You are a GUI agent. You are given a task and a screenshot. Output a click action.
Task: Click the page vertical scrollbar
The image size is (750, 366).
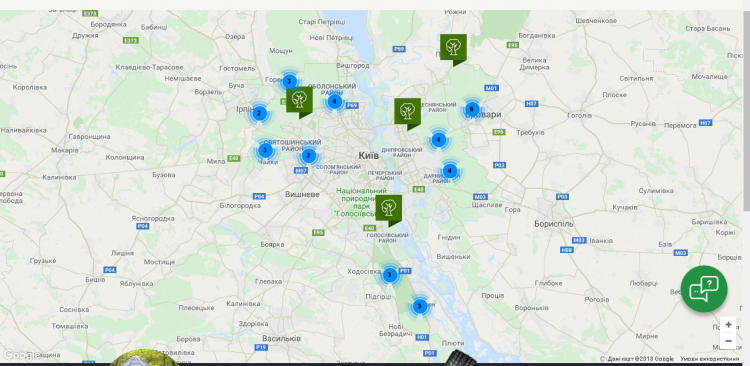click(x=746, y=110)
